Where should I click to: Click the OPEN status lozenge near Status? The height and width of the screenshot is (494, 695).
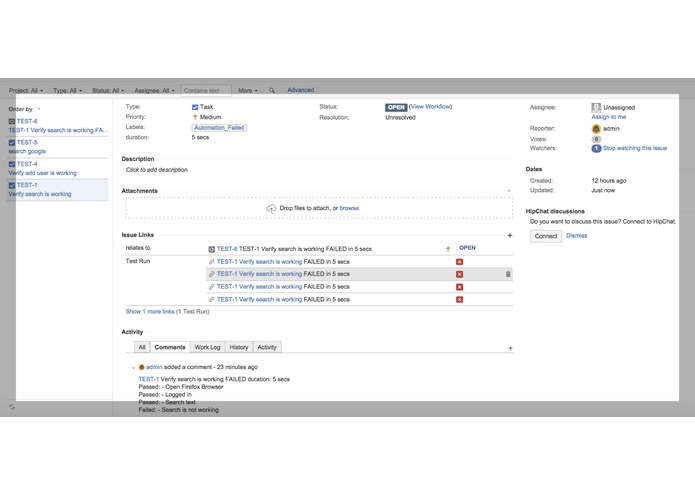(396, 107)
